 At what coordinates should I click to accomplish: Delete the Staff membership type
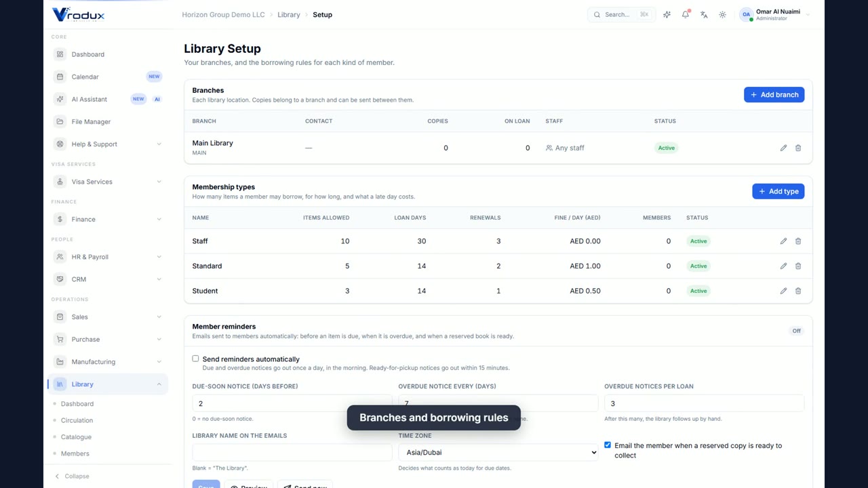[798, 241]
